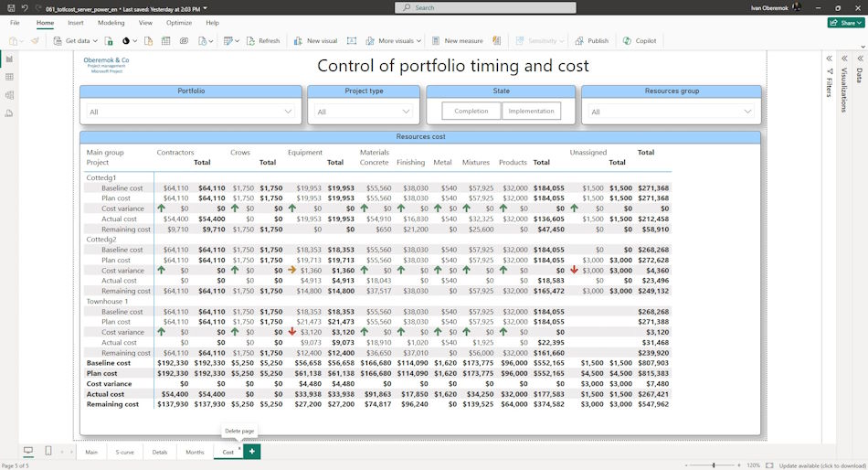Switch to Months page tab
Viewport: 868px width, 470px height.
[195, 452]
